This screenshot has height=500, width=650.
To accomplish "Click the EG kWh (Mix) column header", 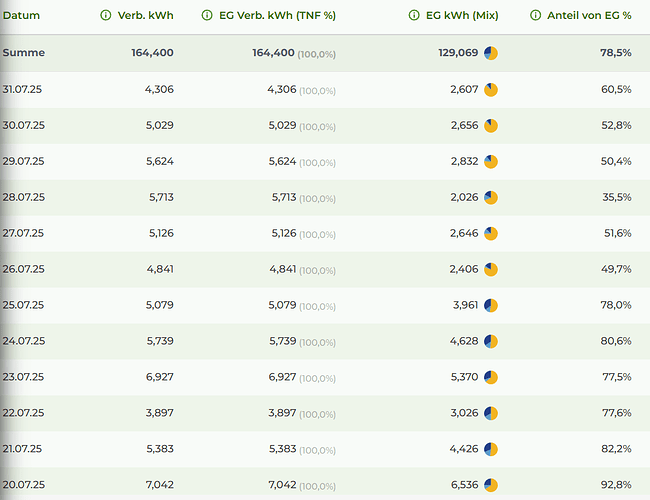I will point(462,16).
